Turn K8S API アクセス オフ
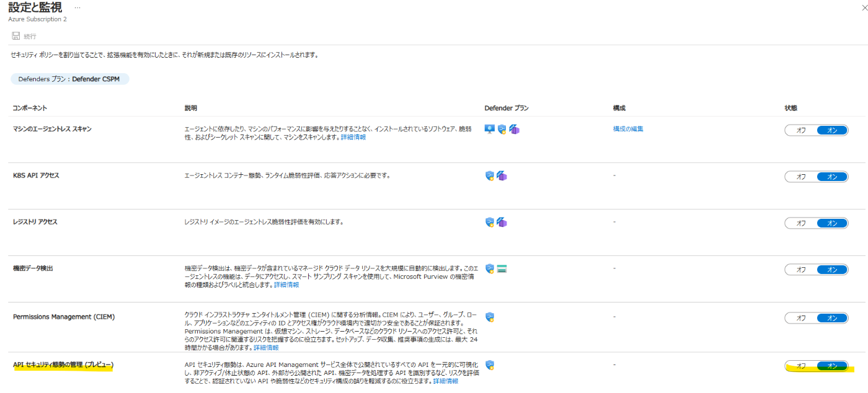Screen dimensions: 868x393 point(801,177)
